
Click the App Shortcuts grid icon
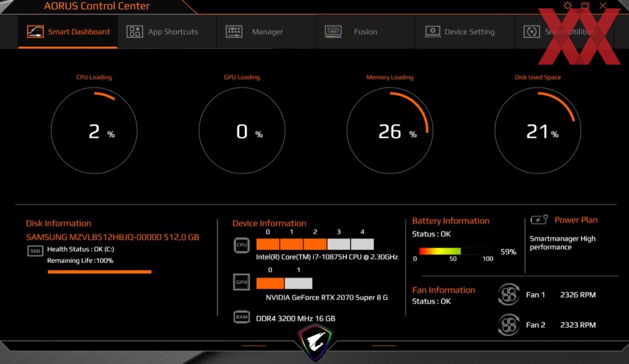click(135, 31)
